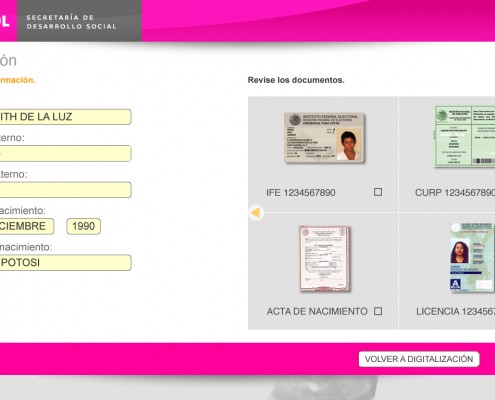This screenshot has width=495, height=400.
Task: Select the paternal surname input field
Action: pos(66,153)
